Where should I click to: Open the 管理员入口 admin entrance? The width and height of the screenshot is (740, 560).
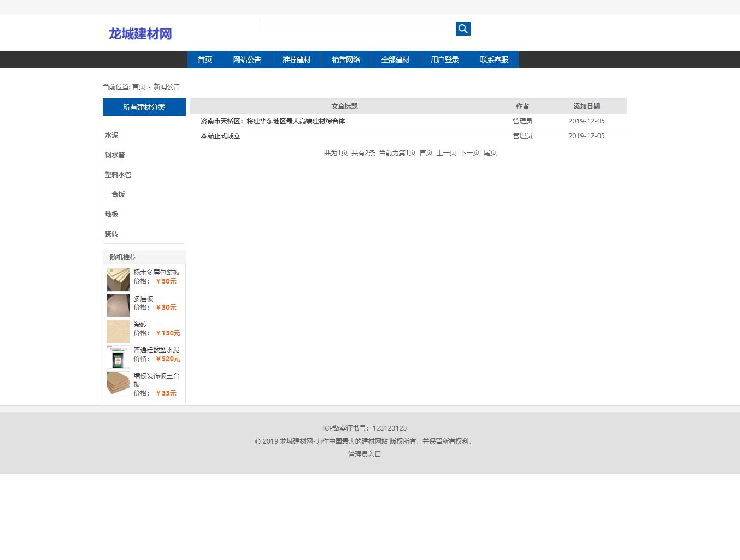tap(363, 454)
